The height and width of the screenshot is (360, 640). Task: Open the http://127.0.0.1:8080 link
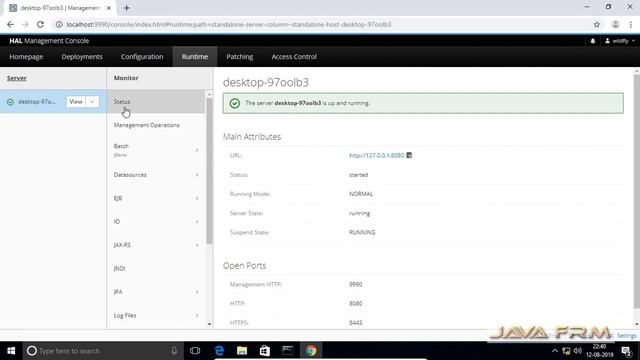(x=376, y=156)
